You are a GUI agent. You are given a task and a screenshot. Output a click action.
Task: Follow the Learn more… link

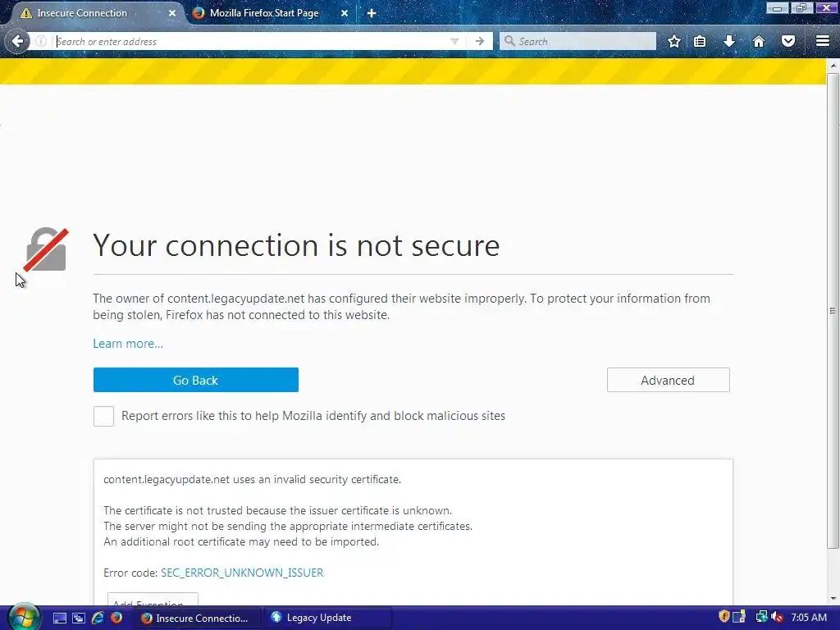[x=128, y=344]
